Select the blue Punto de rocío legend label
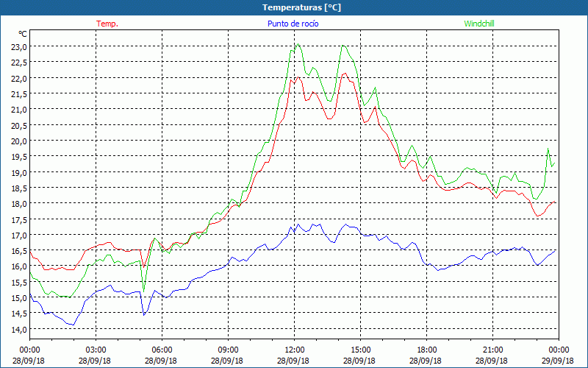This screenshot has width=588, height=368. pyautogui.click(x=293, y=24)
